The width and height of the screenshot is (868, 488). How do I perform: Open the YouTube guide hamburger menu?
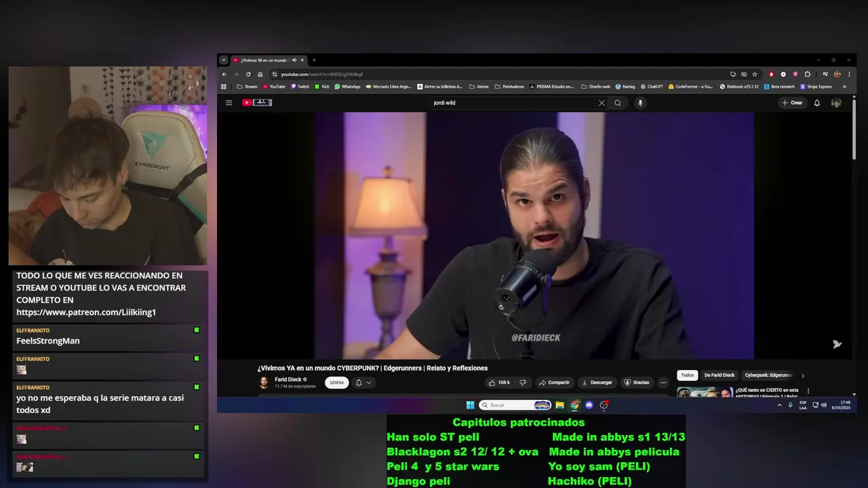tap(229, 103)
